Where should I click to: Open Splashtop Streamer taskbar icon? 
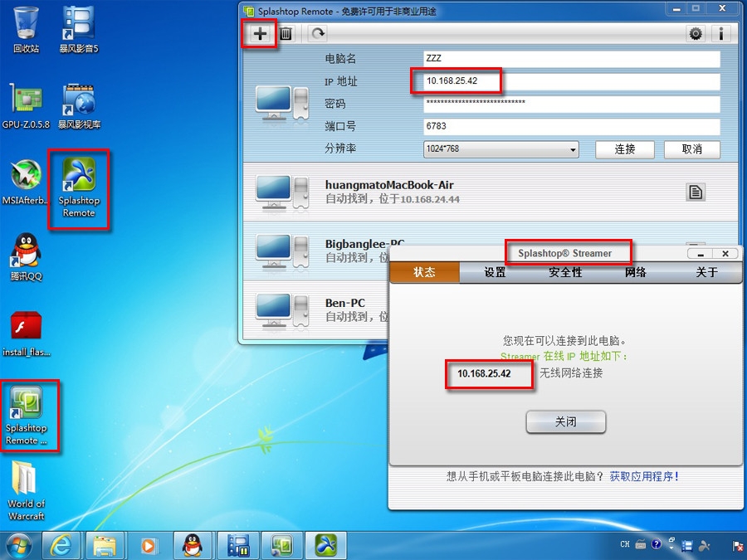click(282, 546)
